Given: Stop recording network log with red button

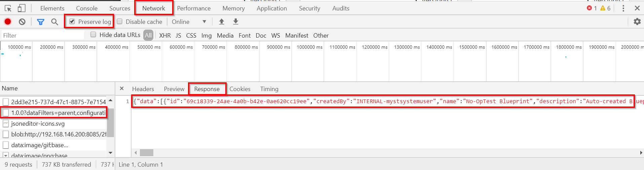Looking at the screenshot, I should click(x=8, y=22).
